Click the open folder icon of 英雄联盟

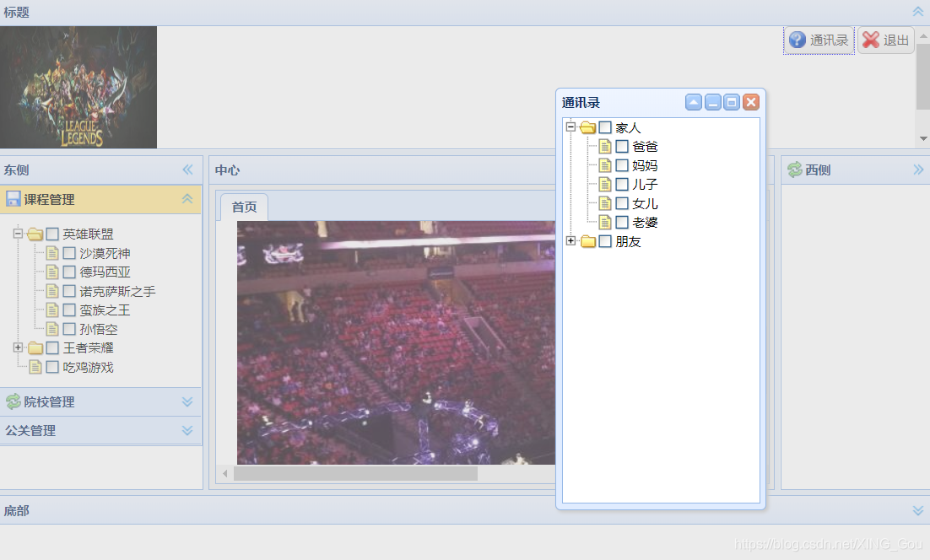(35, 234)
